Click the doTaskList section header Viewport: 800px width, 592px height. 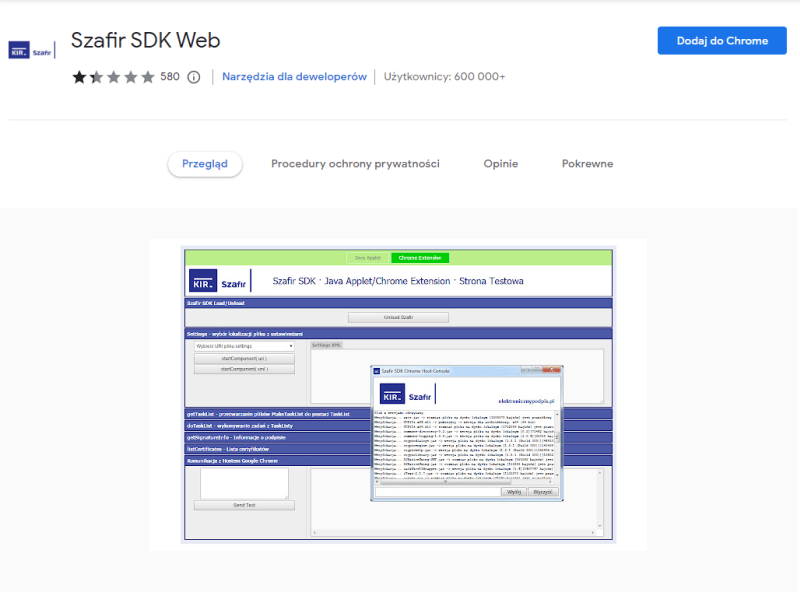pyautogui.click(x=278, y=426)
